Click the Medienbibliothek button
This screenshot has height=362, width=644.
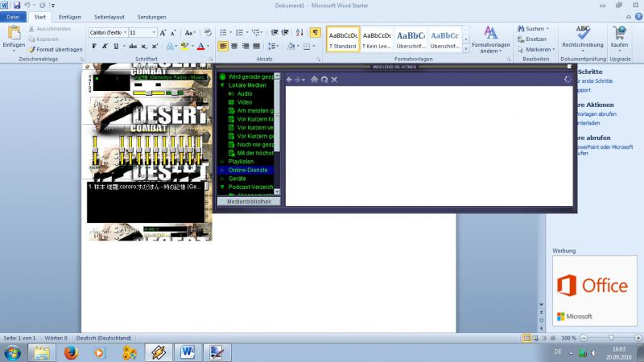coord(249,202)
